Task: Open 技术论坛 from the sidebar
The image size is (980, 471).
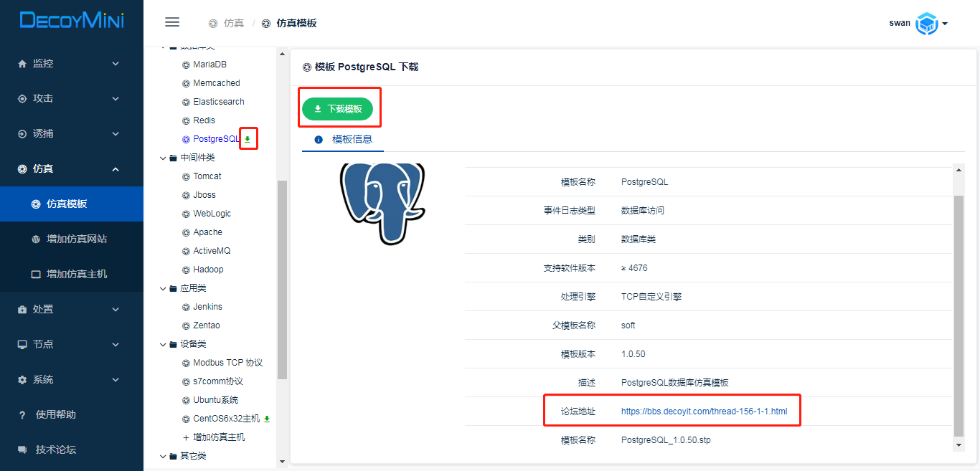Action: pyautogui.click(x=55, y=449)
